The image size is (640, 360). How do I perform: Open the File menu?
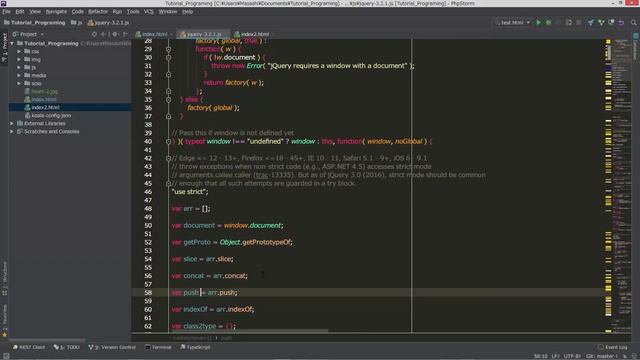pyautogui.click(x=6, y=11)
